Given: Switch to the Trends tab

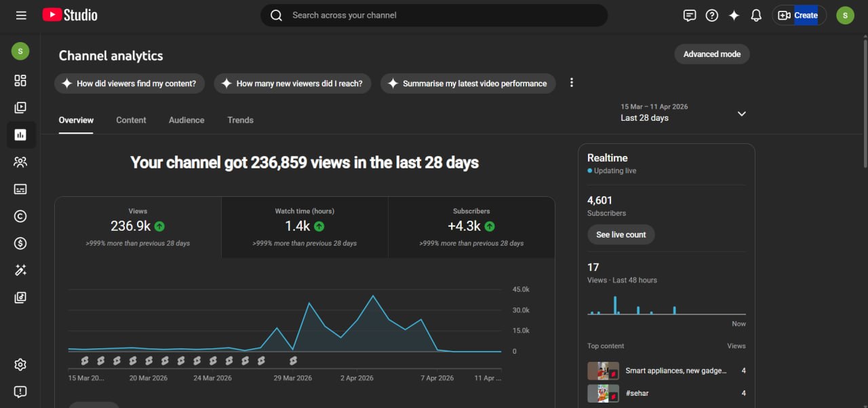Looking at the screenshot, I should pyautogui.click(x=240, y=120).
